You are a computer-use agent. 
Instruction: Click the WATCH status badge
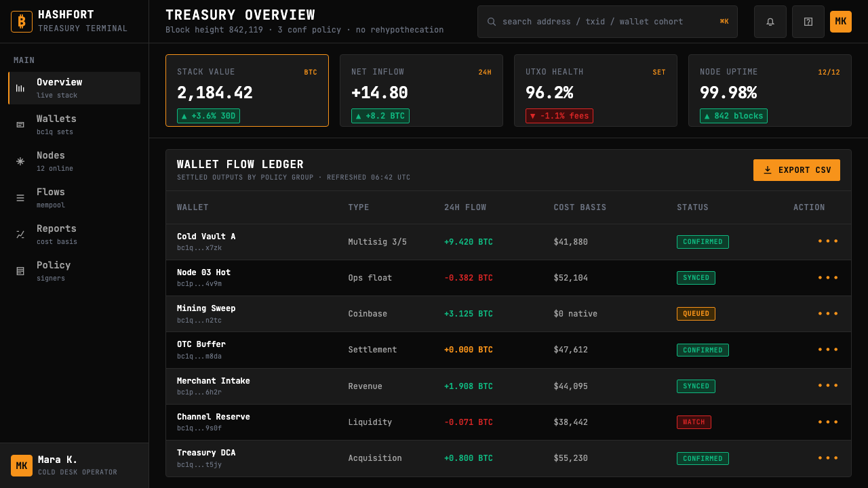click(694, 422)
